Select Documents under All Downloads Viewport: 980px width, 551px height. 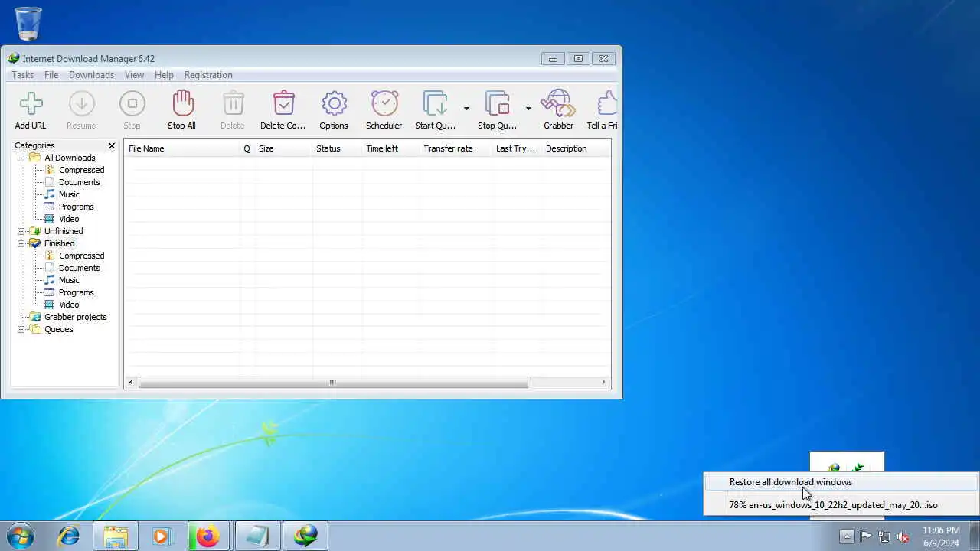[x=79, y=182]
